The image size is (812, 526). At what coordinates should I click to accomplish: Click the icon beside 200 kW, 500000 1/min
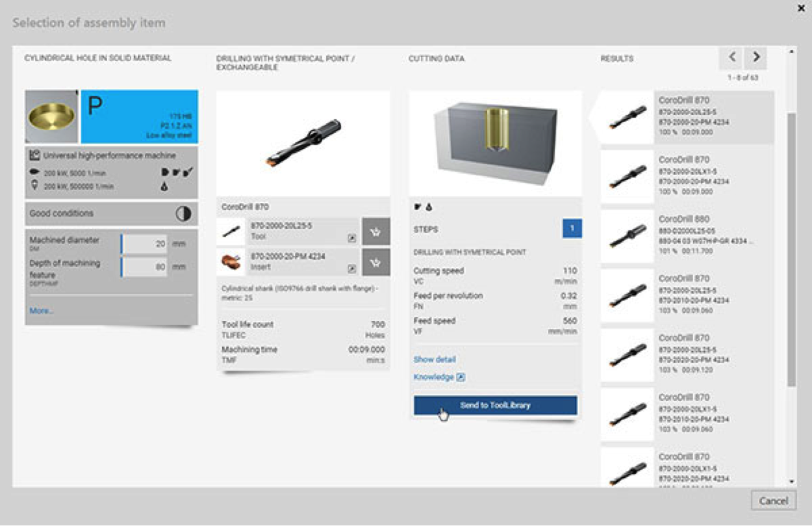pos(34,185)
